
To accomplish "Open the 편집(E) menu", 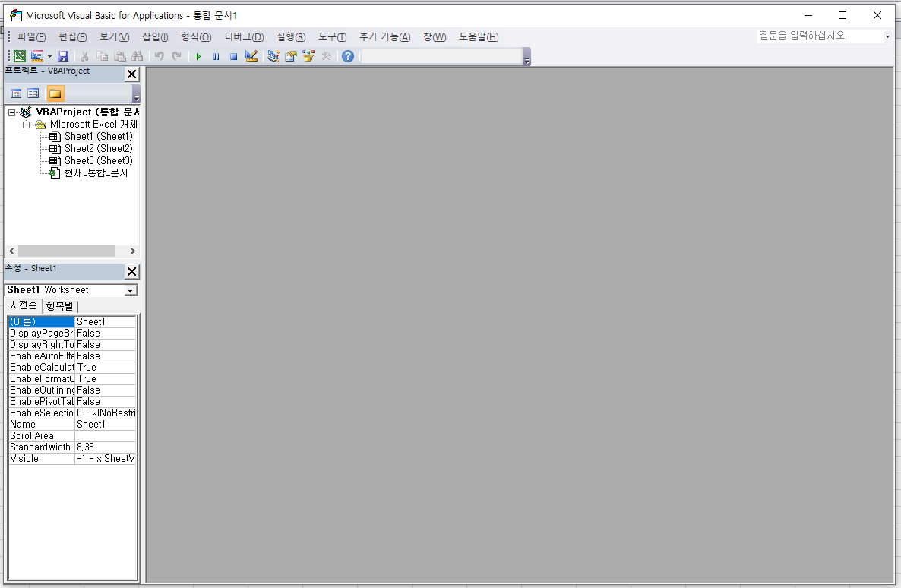I will click(72, 36).
